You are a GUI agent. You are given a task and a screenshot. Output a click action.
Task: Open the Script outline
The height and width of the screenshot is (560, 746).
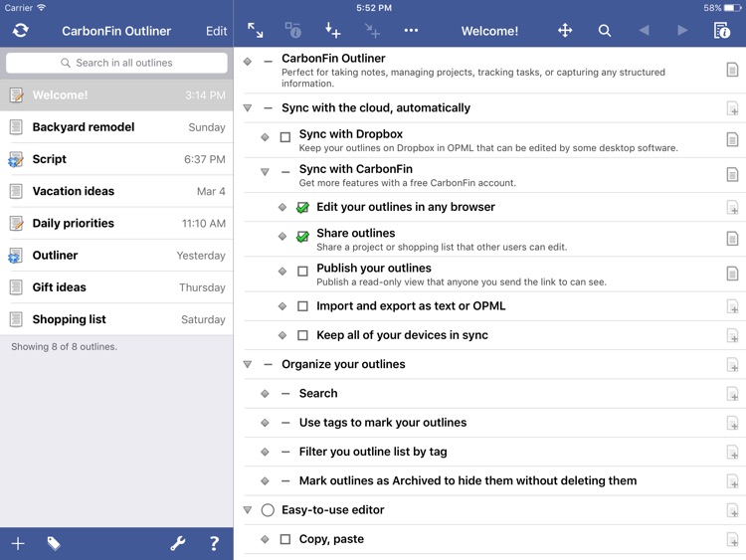(116, 159)
